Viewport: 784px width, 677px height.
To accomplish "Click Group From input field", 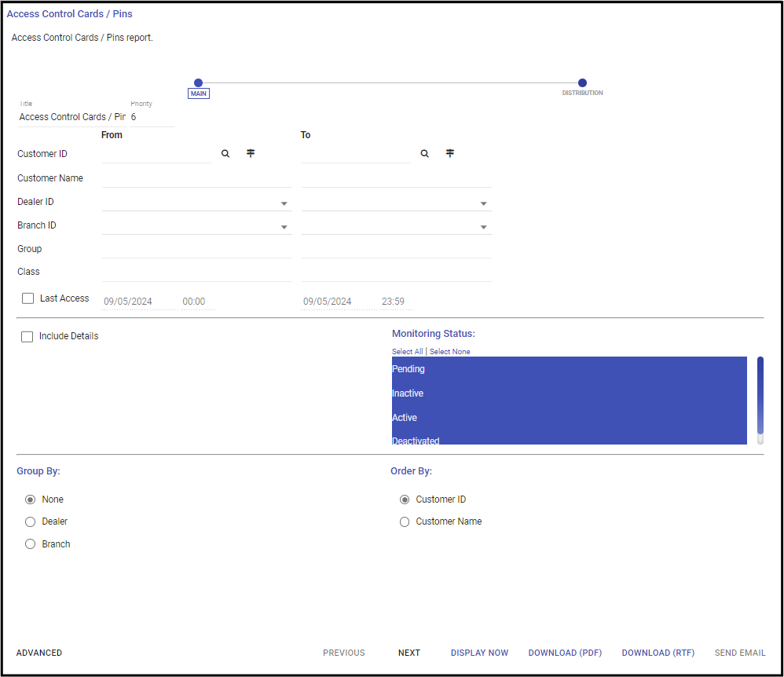I will 197,250.
